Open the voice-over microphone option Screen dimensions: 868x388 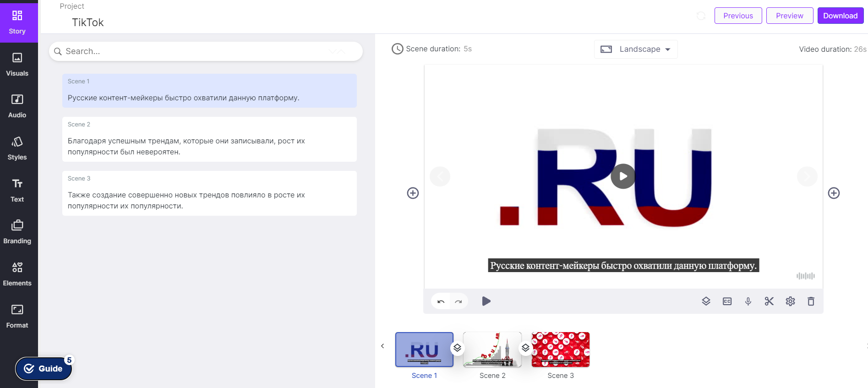pyautogui.click(x=748, y=301)
